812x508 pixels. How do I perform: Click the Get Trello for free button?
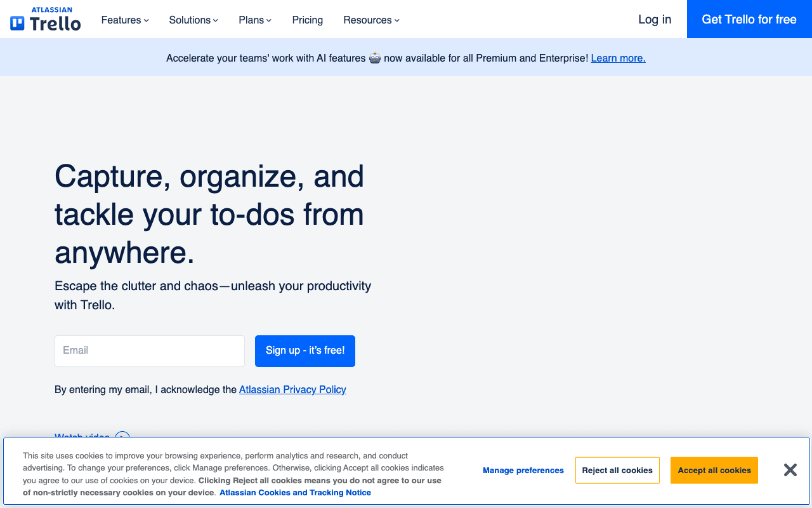[x=749, y=19]
